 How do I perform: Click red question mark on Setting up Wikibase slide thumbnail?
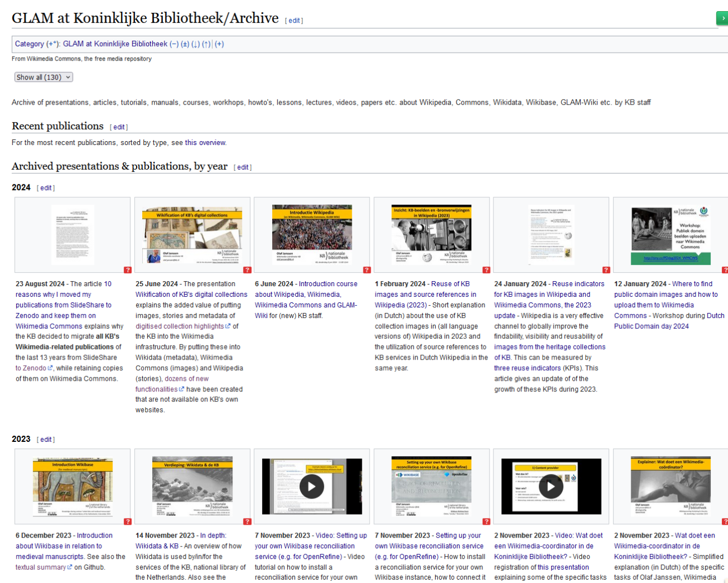pos(487,521)
